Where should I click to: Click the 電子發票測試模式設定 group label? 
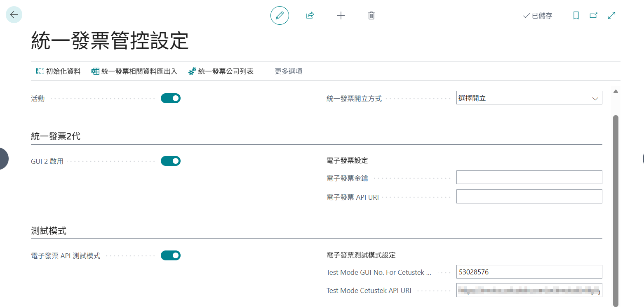pos(361,255)
